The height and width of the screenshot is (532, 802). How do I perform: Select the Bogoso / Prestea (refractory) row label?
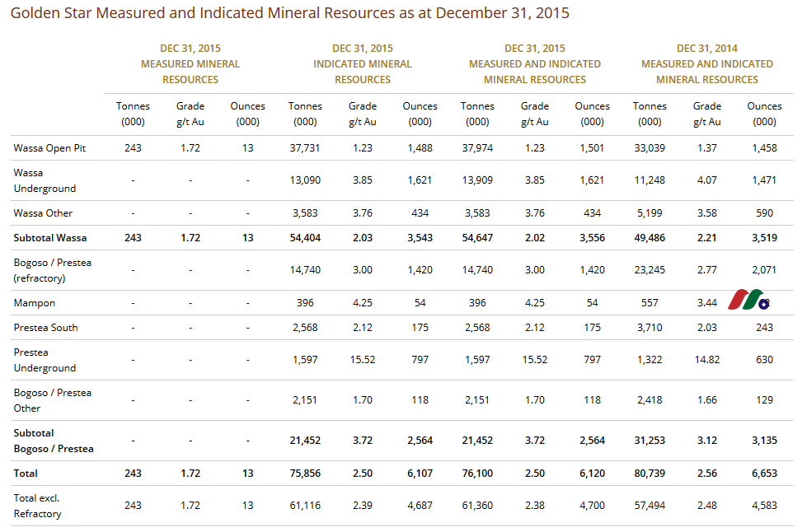(52, 270)
